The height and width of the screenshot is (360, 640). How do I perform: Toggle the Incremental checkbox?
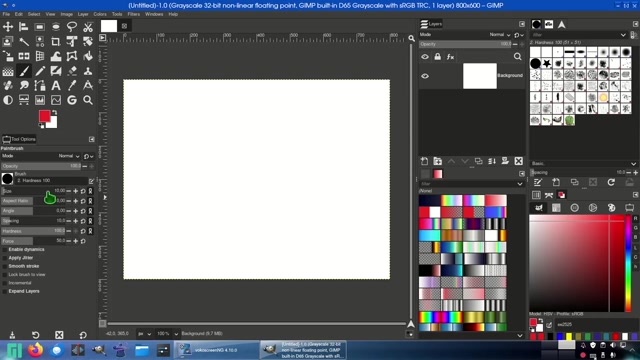(4, 283)
